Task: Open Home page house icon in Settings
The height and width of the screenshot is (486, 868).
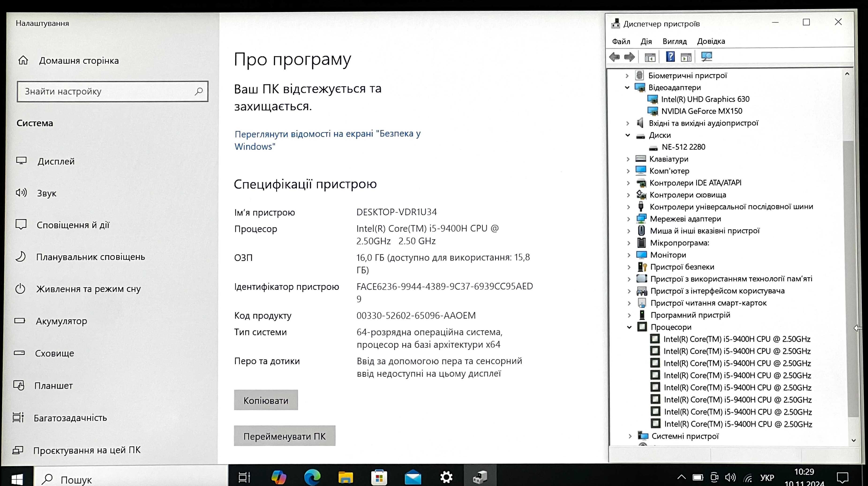Action: [x=23, y=60]
